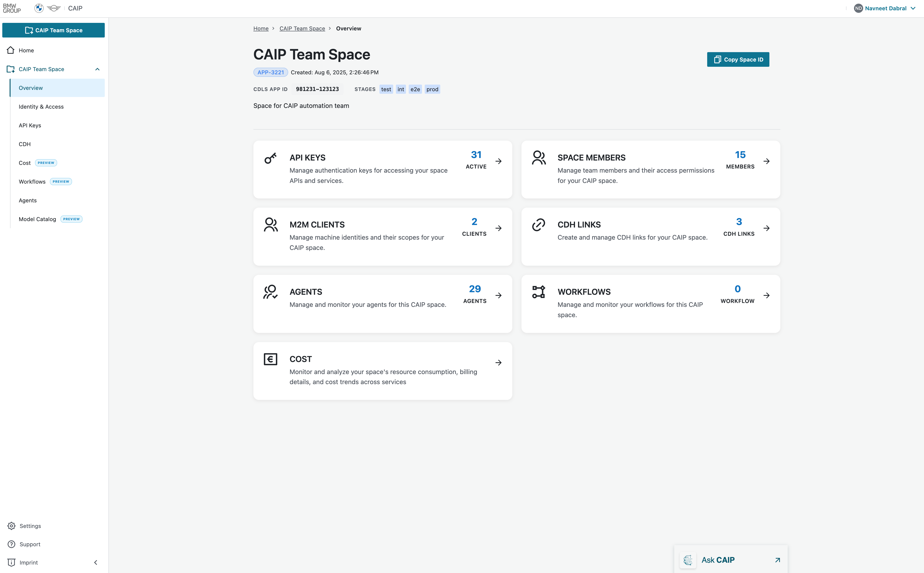Click the CDLS App ID value 981231-123123
Screen dimensions: 924x573
point(317,89)
